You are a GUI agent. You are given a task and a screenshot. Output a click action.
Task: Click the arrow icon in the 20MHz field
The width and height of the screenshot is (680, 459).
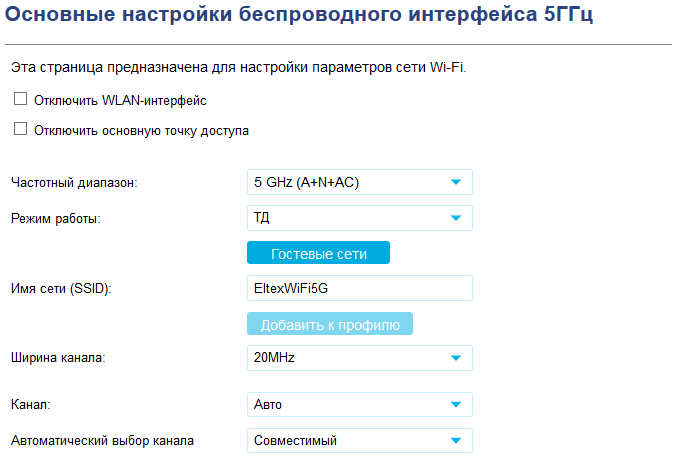click(x=456, y=357)
